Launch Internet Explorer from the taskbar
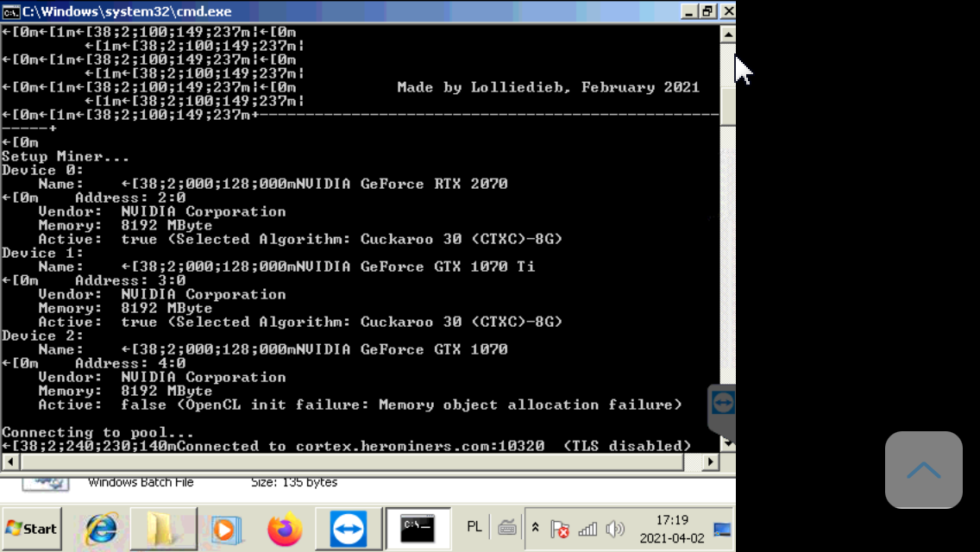Screen dimensions: 980x552 coord(100,529)
